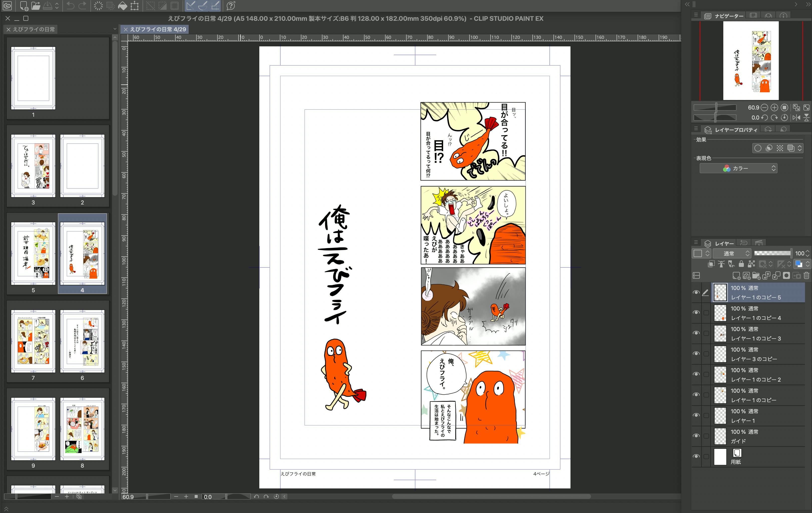This screenshot has width=812, height=513.
Task: Open the 通常 blending mode dropdown
Action: (x=732, y=253)
